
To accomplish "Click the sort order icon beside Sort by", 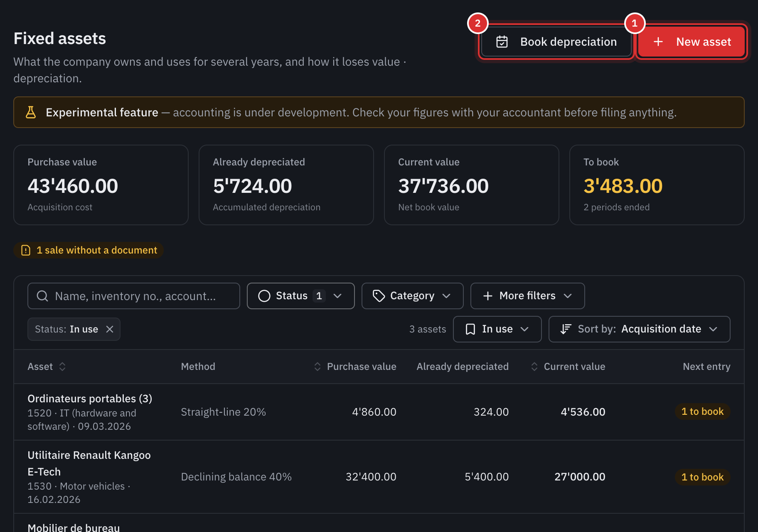I will click(566, 329).
